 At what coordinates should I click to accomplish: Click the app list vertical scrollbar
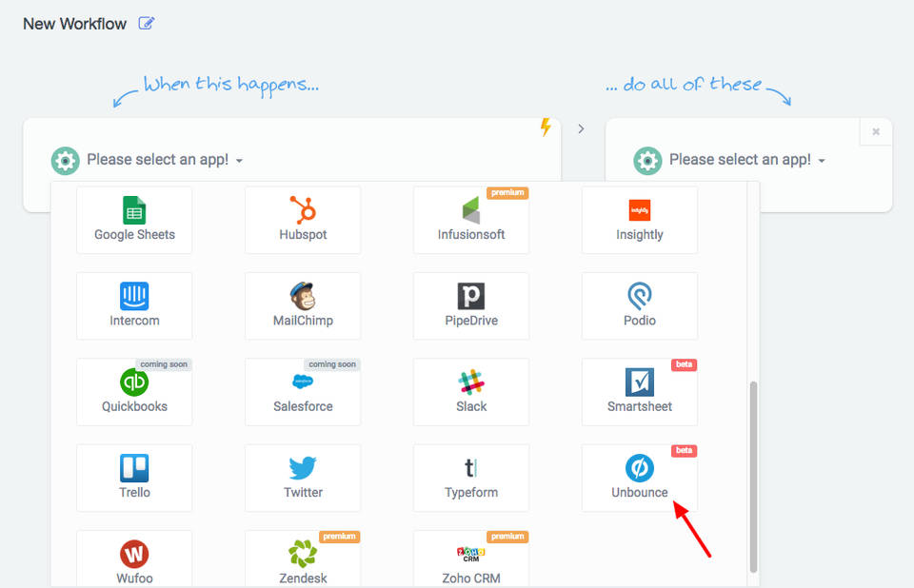(x=754, y=476)
